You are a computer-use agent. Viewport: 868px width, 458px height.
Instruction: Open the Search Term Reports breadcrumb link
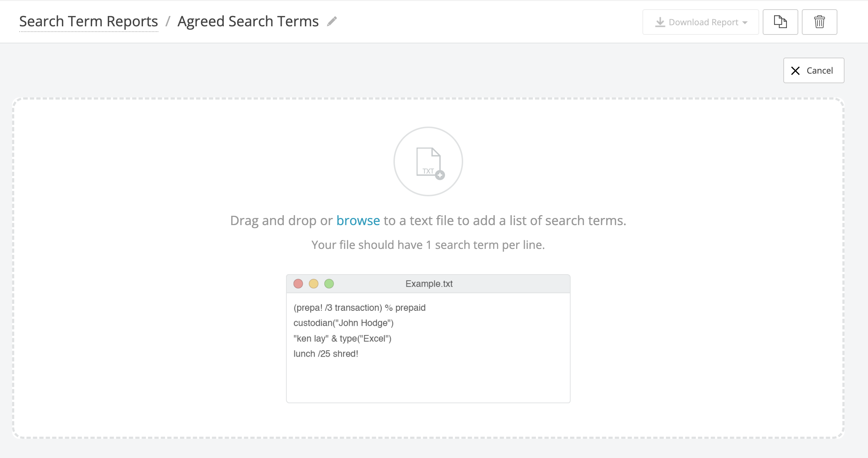[89, 21]
